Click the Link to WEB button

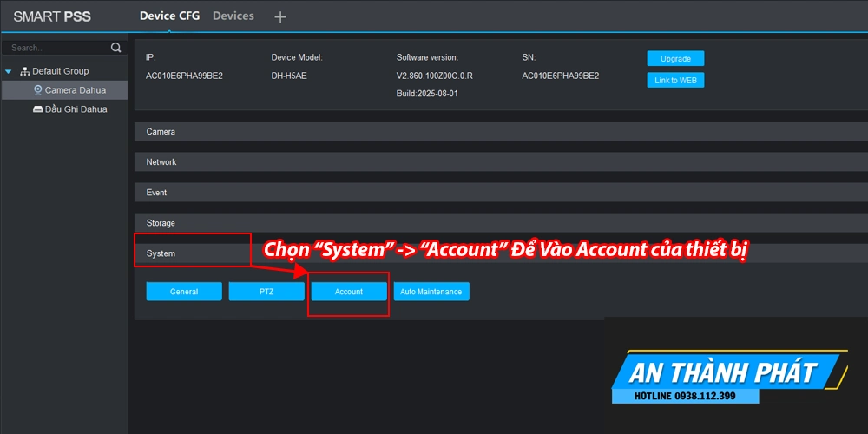(675, 81)
